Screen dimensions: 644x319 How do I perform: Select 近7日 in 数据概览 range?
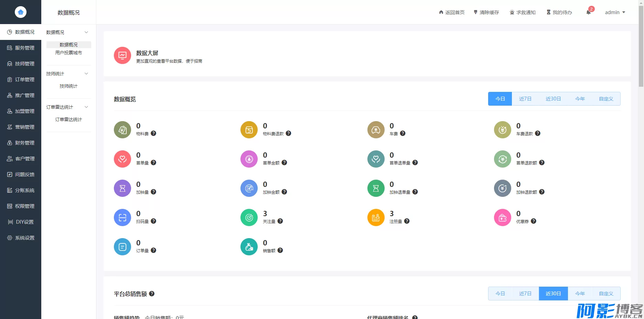[525, 99]
